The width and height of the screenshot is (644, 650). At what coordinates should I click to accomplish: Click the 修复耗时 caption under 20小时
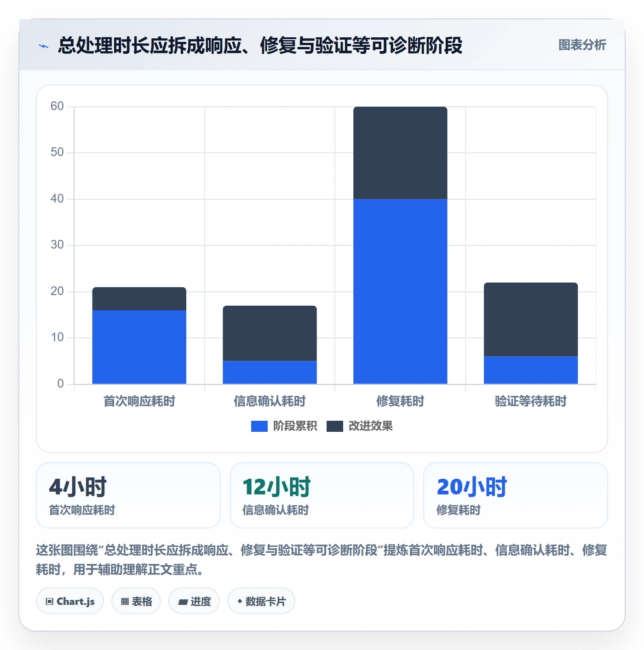(458, 510)
